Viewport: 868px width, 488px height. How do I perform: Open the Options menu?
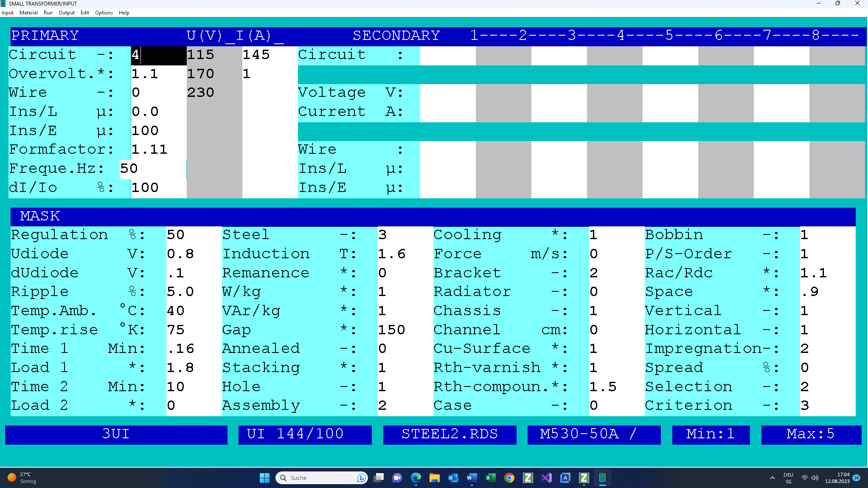pyautogui.click(x=104, y=13)
